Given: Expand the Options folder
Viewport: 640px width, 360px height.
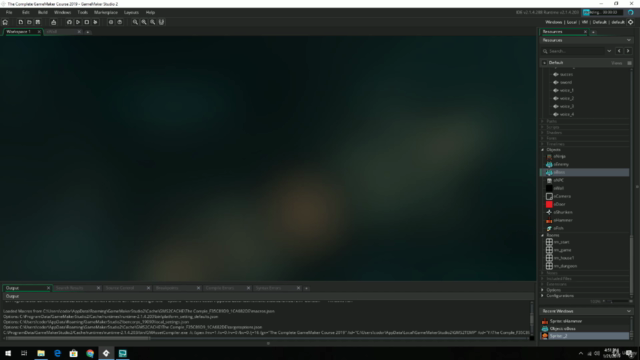Looking at the screenshot, I should coord(542,290).
